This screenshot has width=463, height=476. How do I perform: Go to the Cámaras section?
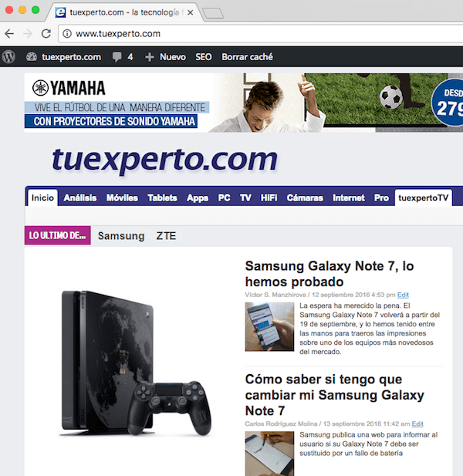pyautogui.click(x=305, y=198)
